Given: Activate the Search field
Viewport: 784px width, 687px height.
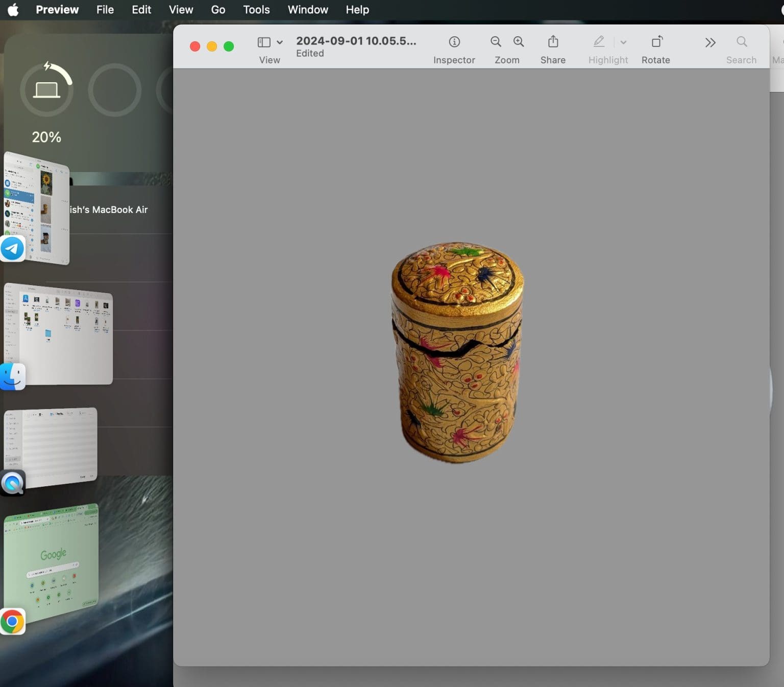Looking at the screenshot, I should pyautogui.click(x=741, y=42).
